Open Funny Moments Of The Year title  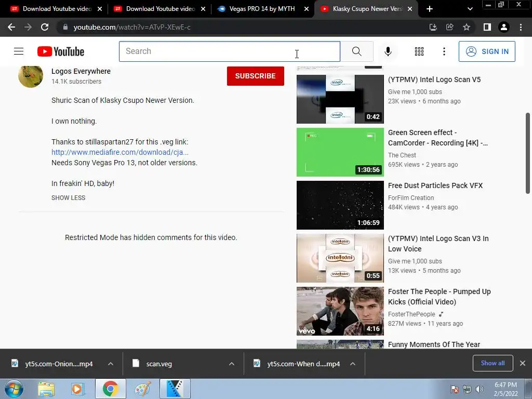coord(434,344)
